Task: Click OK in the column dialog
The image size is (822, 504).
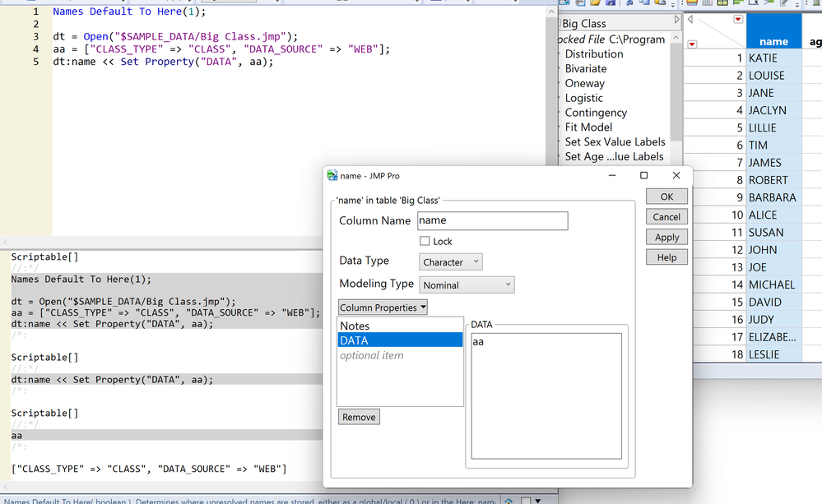Action: (666, 197)
